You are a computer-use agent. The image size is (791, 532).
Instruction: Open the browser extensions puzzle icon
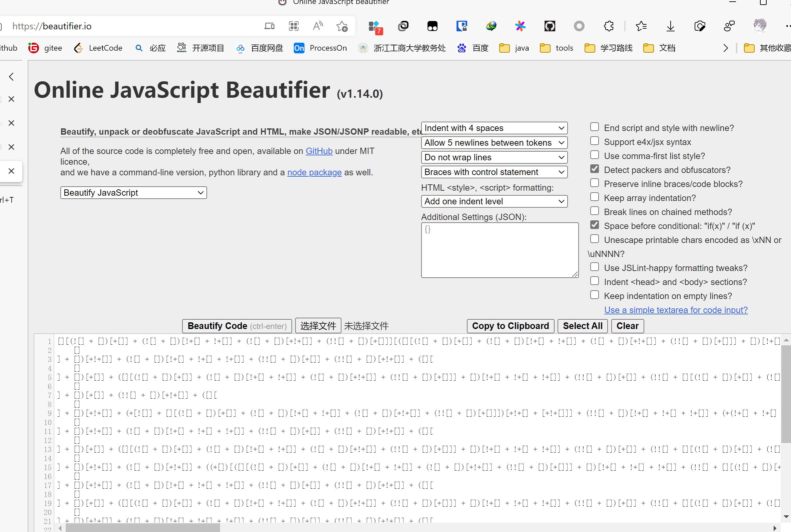click(609, 26)
